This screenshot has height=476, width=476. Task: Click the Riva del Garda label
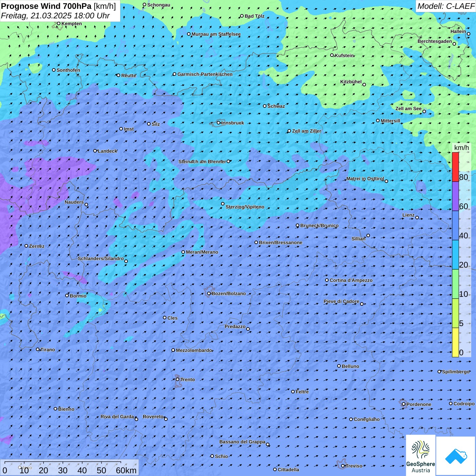pyautogui.click(x=117, y=417)
